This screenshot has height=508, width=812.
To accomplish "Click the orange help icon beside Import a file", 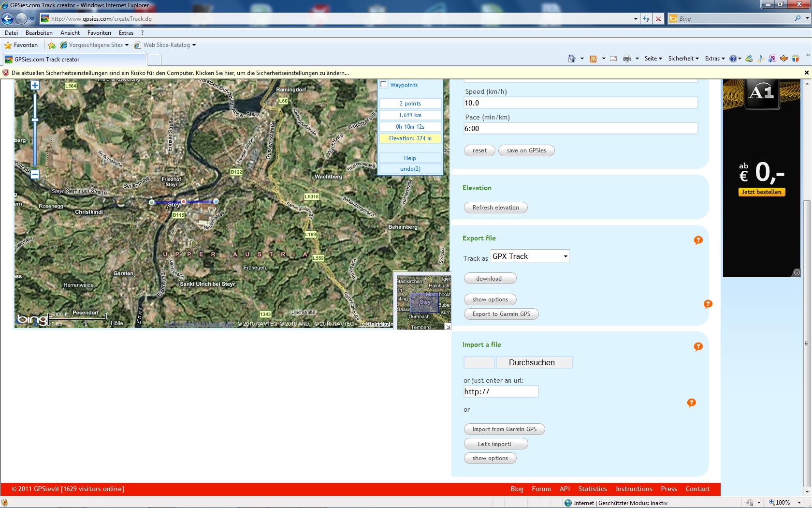I will [x=698, y=346].
